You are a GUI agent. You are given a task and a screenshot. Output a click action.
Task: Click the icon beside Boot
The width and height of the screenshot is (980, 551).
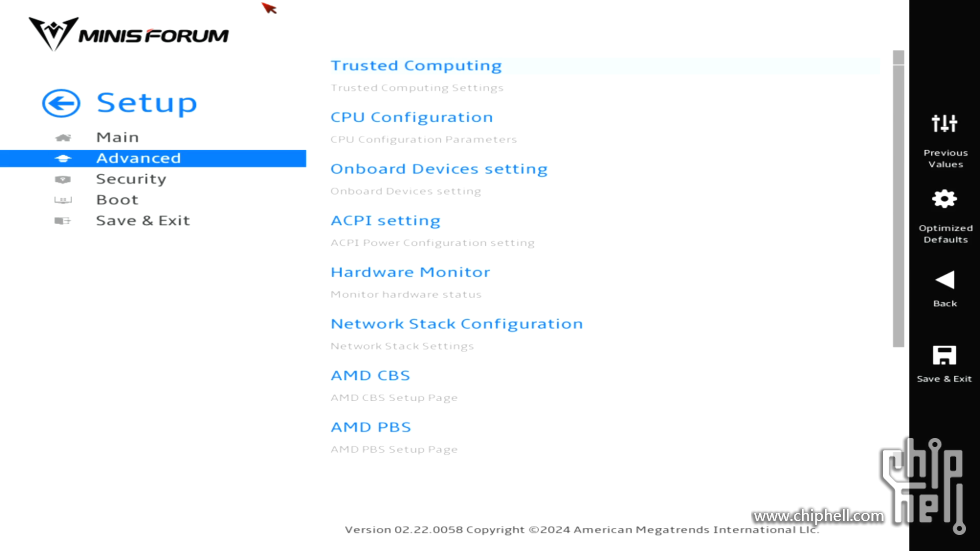[x=62, y=200]
